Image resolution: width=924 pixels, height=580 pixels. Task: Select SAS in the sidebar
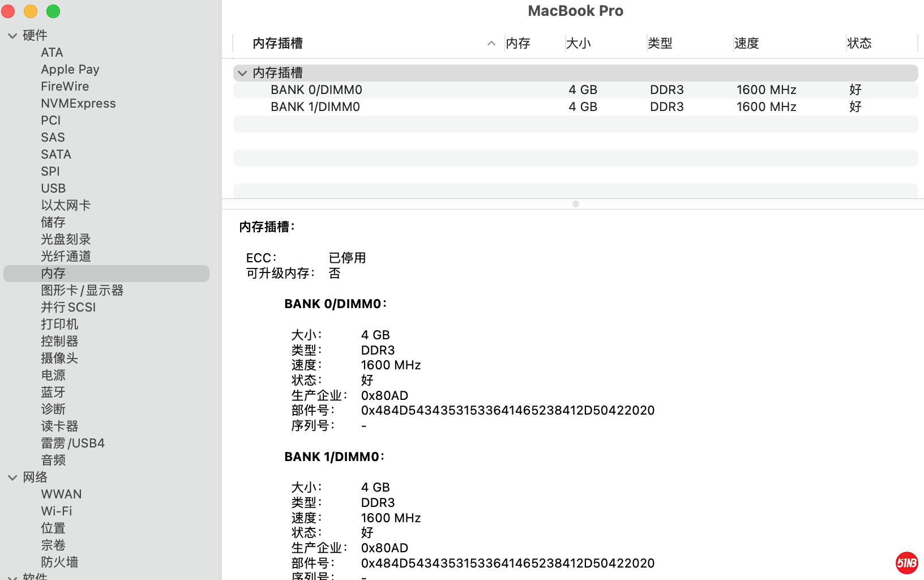coord(53,138)
